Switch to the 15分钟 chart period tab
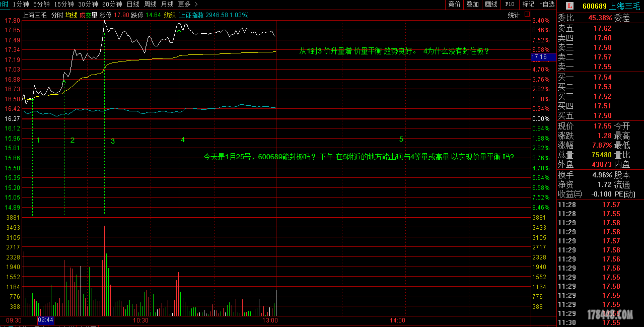644x327 pixels. (64, 4)
